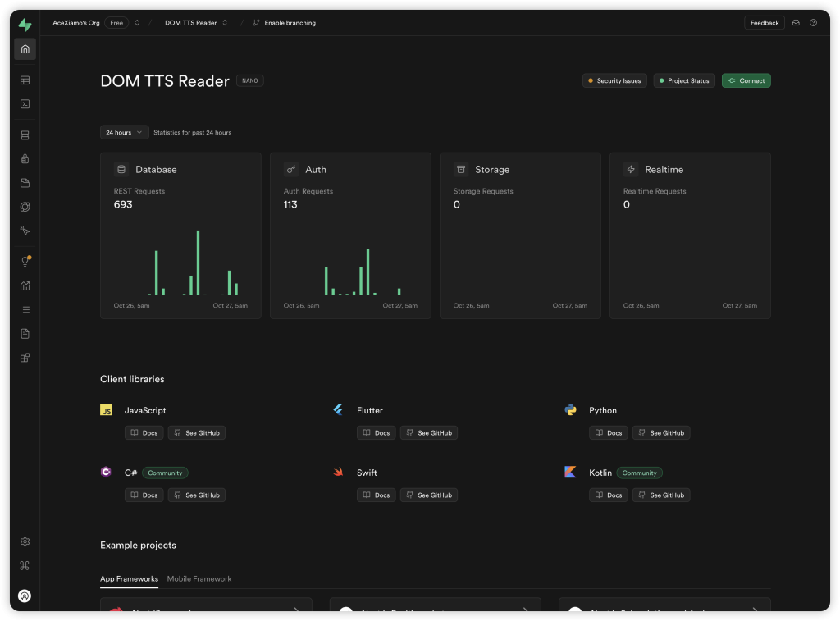840x621 pixels.
Task: Open Storage icon in left sidebar
Action: click(25, 183)
